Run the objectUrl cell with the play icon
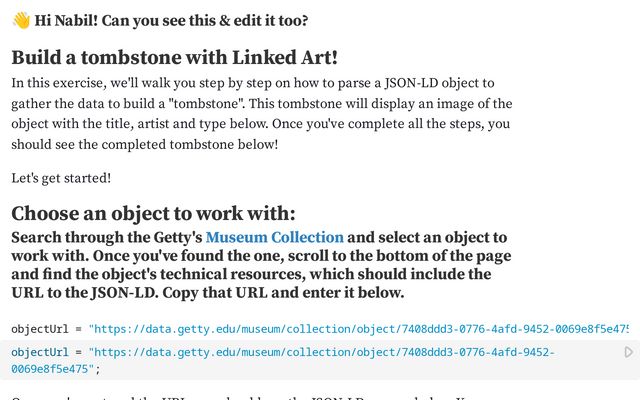 click(629, 352)
